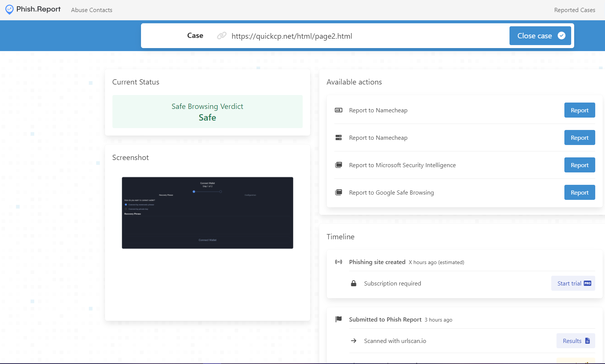This screenshot has height=364, width=605.
Task: Click the Close case button
Action: pos(540,36)
